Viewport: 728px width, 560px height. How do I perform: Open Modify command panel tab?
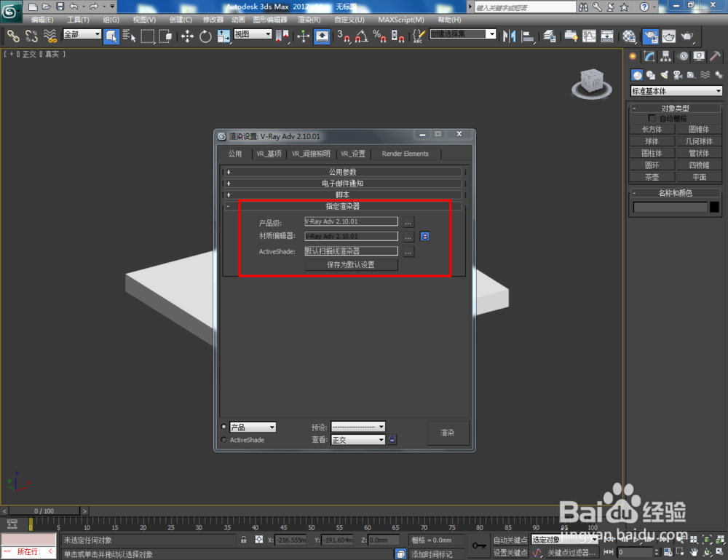click(x=649, y=56)
